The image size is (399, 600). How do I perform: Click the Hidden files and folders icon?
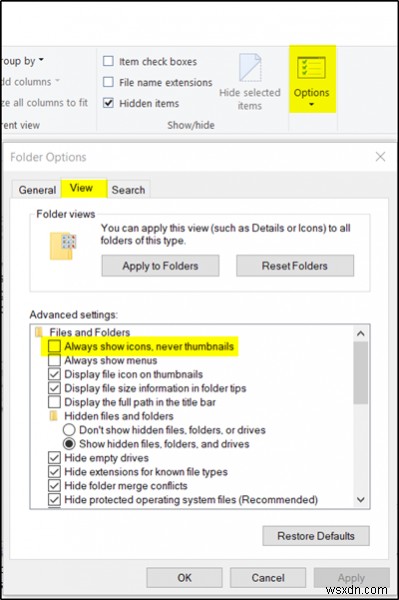[x=54, y=416]
